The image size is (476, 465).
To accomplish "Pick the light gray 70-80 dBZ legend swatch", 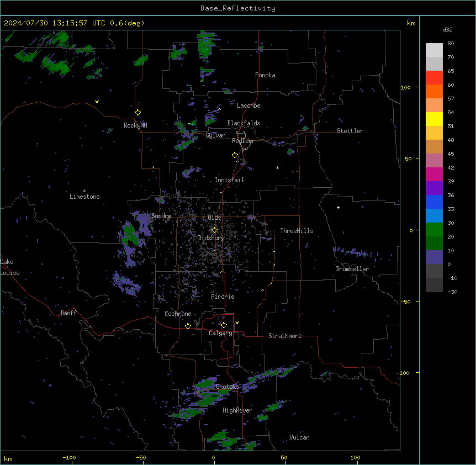I will coord(434,50).
